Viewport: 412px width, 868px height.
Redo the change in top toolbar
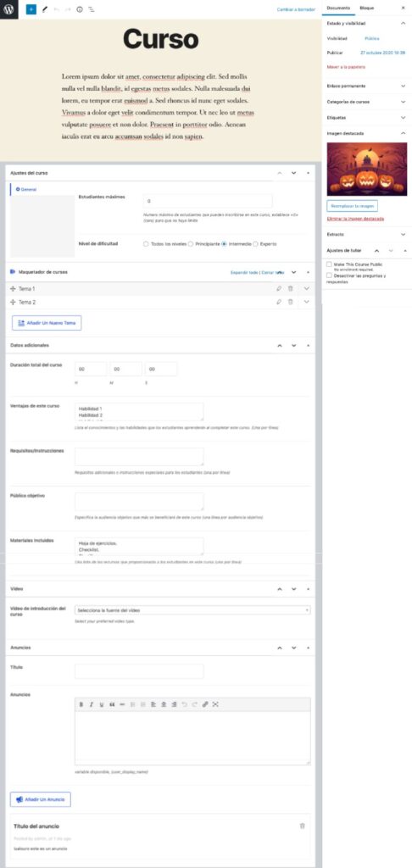coord(68,9)
